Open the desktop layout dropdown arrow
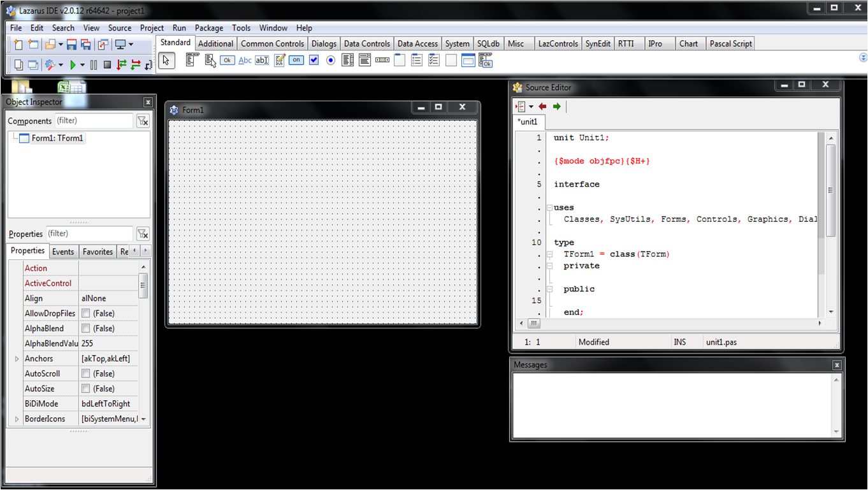This screenshot has width=868, height=490. coord(131,45)
